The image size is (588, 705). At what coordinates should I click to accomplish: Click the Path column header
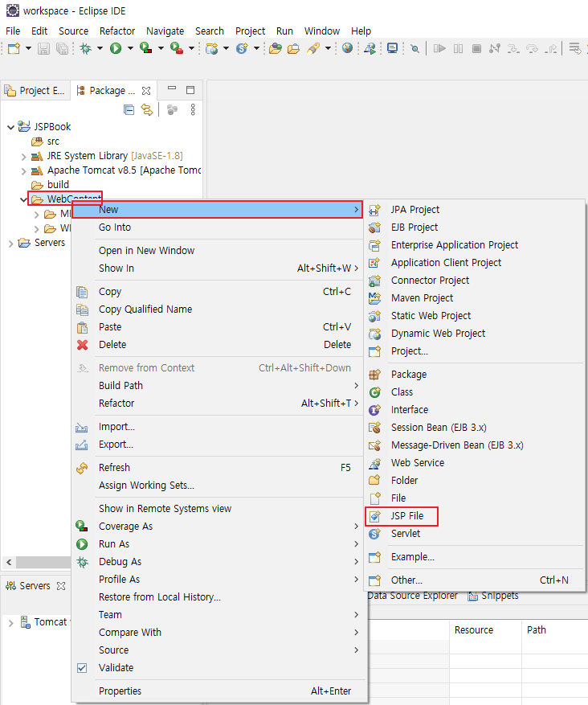(555, 630)
